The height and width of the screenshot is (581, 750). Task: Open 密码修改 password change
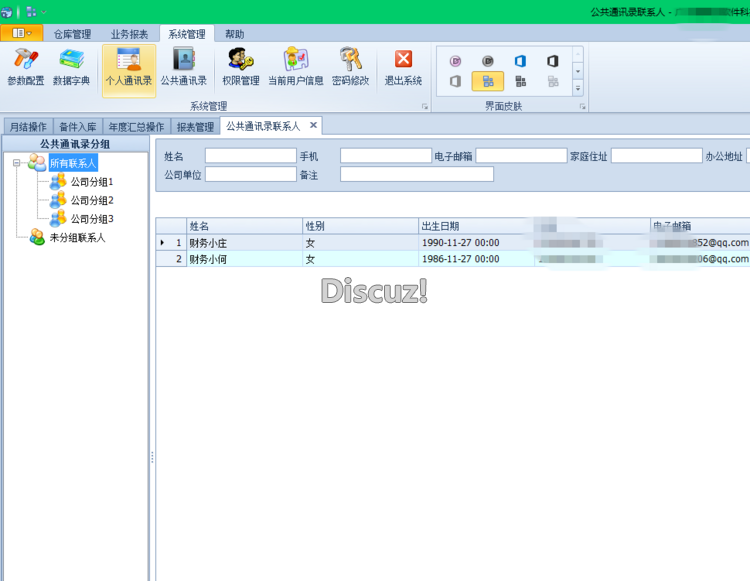pyautogui.click(x=351, y=67)
